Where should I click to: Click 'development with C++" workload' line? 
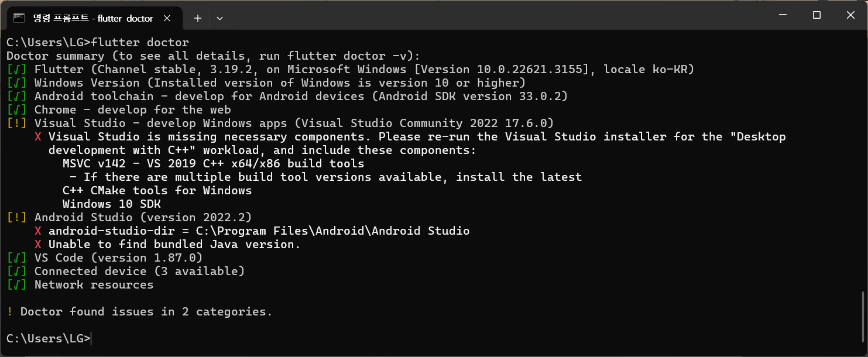pyautogui.click(x=263, y=150)
